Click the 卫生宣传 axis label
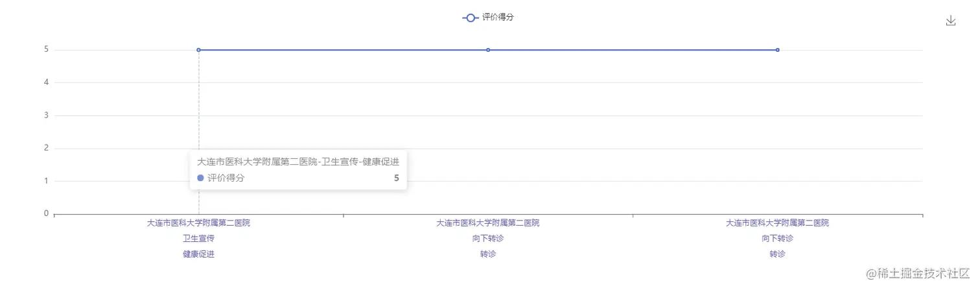 pos(198,239)
